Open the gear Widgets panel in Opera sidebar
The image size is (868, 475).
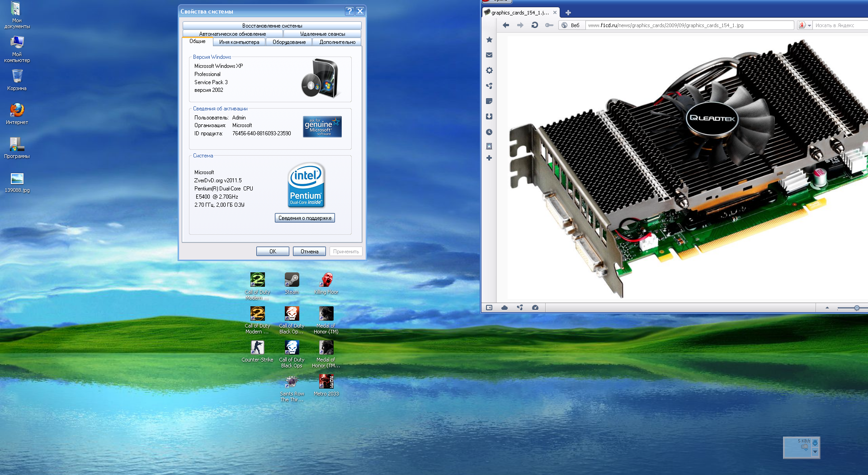point(489,71)
